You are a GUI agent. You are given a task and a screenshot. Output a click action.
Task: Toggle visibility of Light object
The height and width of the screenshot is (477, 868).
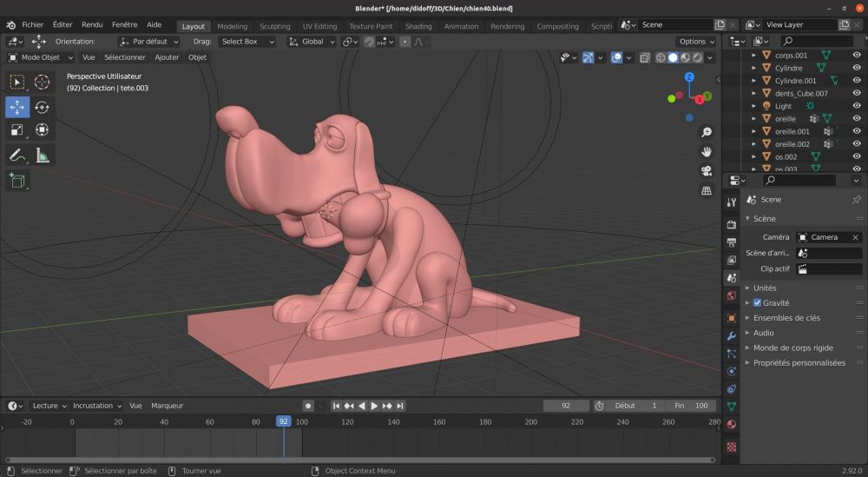coord(857,106)
